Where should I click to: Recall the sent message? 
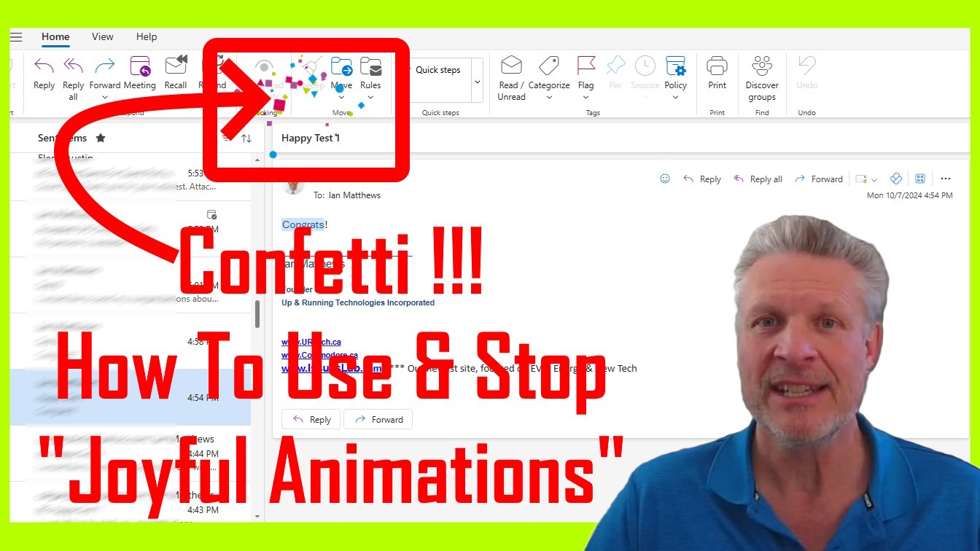(x=176, y=67)
